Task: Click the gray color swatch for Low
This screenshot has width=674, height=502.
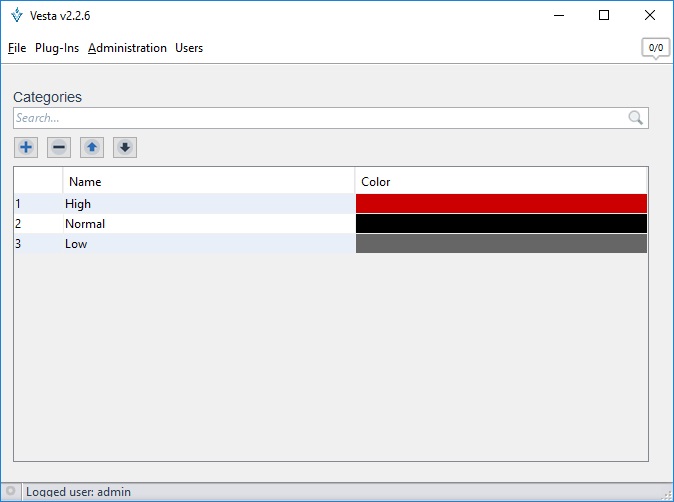Action: click(x=501, y=244)
